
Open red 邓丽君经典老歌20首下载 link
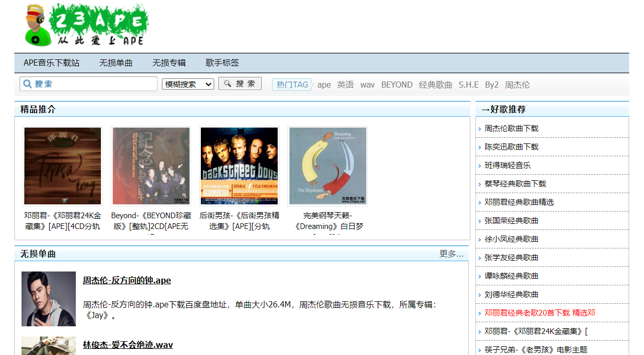click(x=540, y=313)
